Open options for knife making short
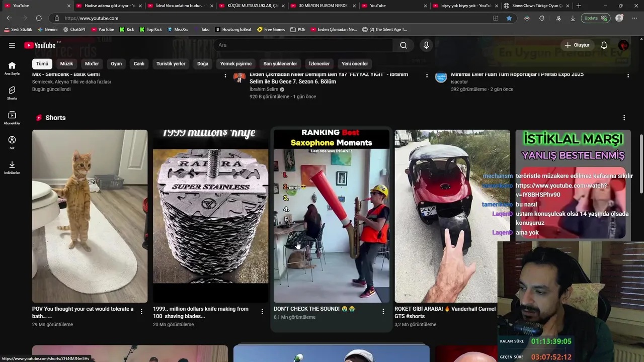Viewport: 644px width, 362px height. (x=262, y=312)
